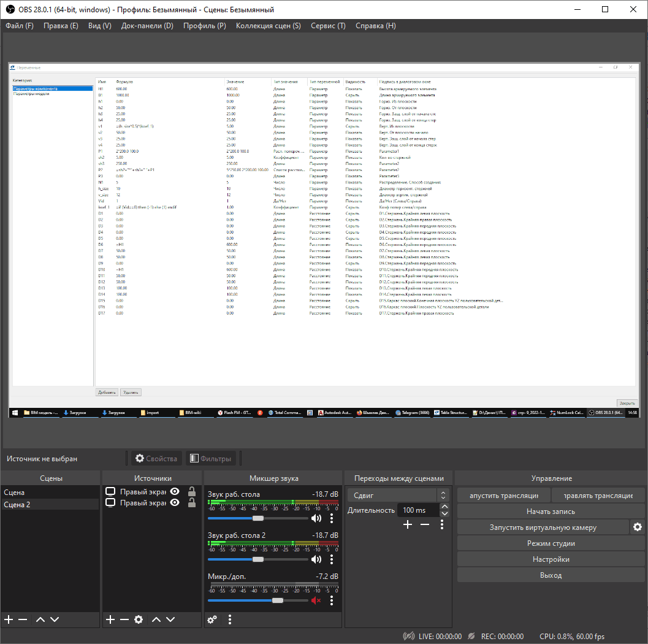
Task: Toggle lock on first Правый экран source
Action: click(192, 491)
